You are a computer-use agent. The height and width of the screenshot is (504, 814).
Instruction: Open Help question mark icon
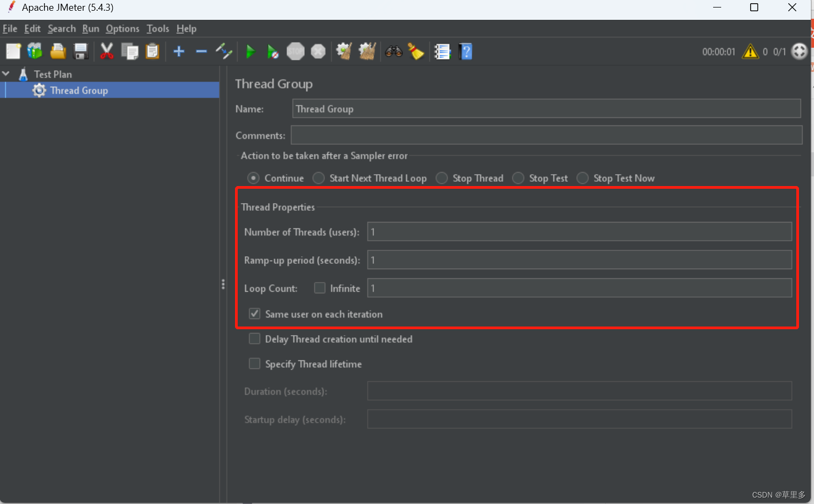466,51
